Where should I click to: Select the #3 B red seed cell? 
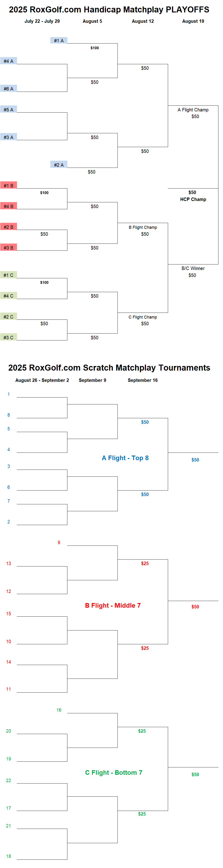coord(9,248)
